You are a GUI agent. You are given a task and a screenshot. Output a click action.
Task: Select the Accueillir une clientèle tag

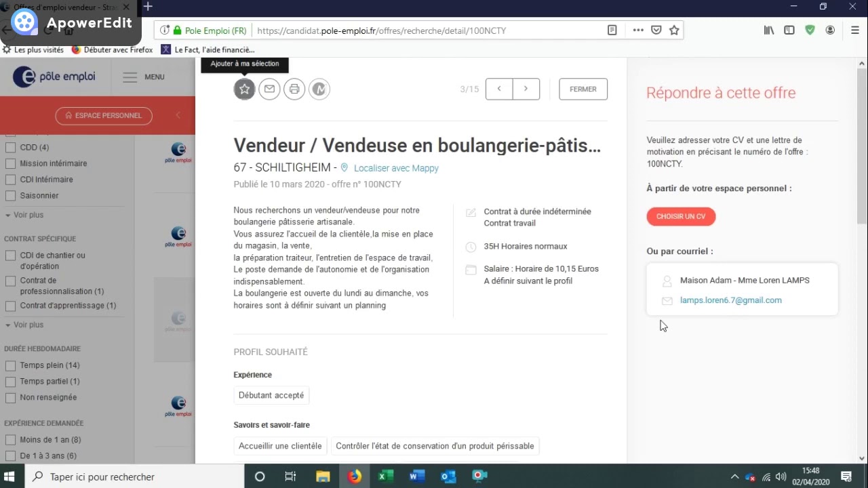pos(280,446)
